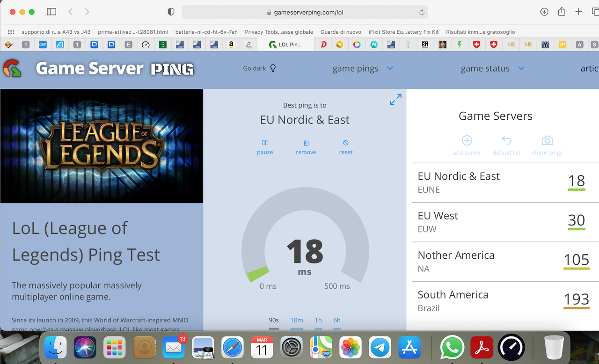This screenshot has height=364, width=599.
Task: Open App Store from the Dock
Action: pyautogui.click(x=409, y=348)
